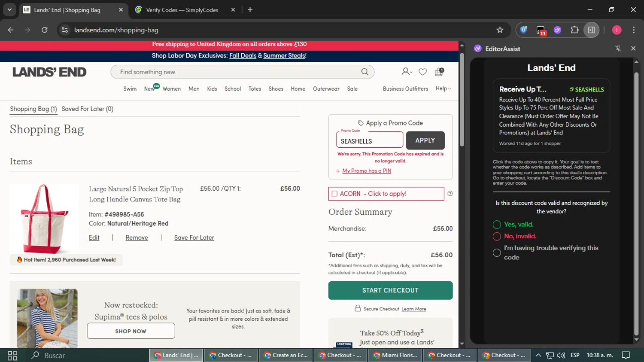Expand the Help dropdown in the header
This screenshot has height=362, width=644.
(443, 88)
